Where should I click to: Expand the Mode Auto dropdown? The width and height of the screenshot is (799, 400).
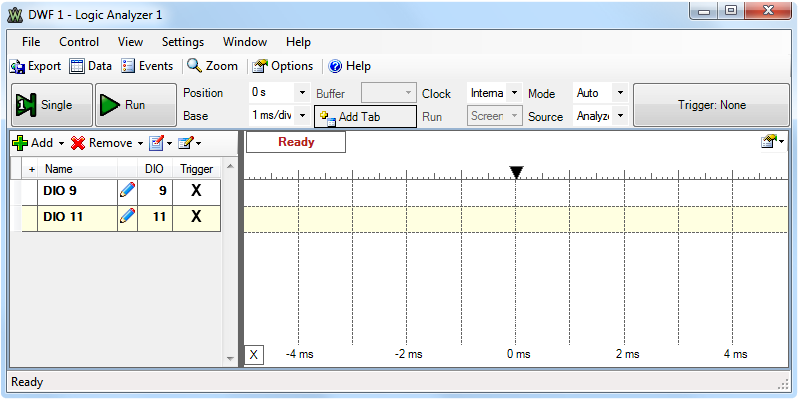coord(620,93)
